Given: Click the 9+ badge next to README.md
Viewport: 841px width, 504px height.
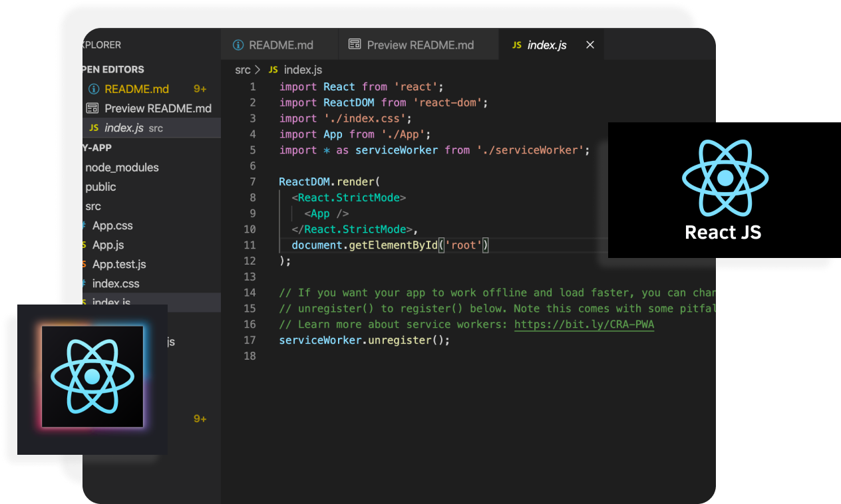Looking at the screenshot, I should click(200, 88).
